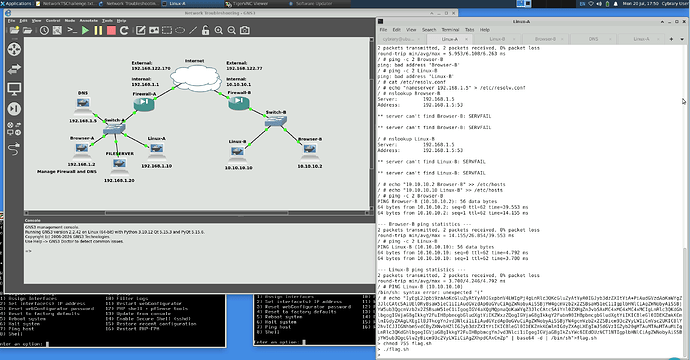Start all nodes with green play icon

click(85, 30)
